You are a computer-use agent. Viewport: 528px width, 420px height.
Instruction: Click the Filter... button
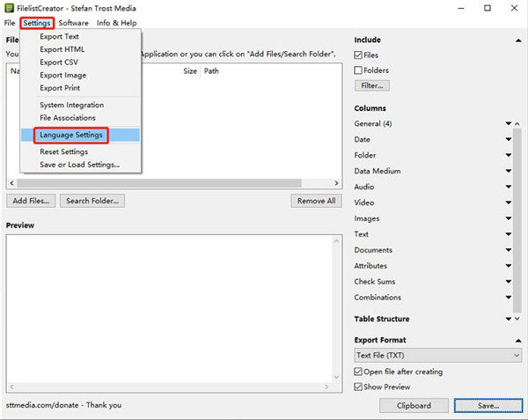tap(372, 86)
